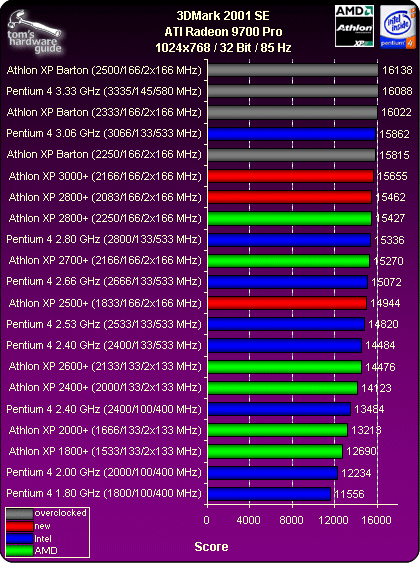Click label 'Athlon XP 2800+ (2250/166/2x166 MHz)'

click(105, 218)
